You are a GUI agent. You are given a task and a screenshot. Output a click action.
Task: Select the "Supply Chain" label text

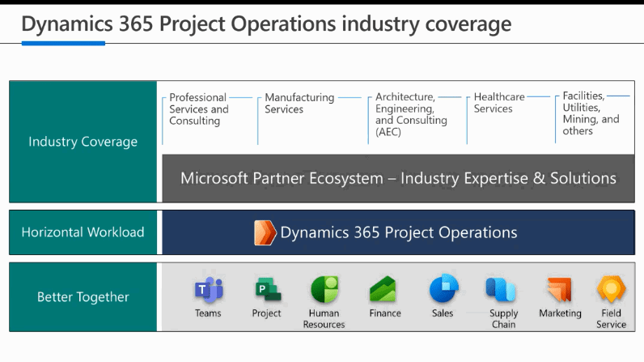point(503,319)
